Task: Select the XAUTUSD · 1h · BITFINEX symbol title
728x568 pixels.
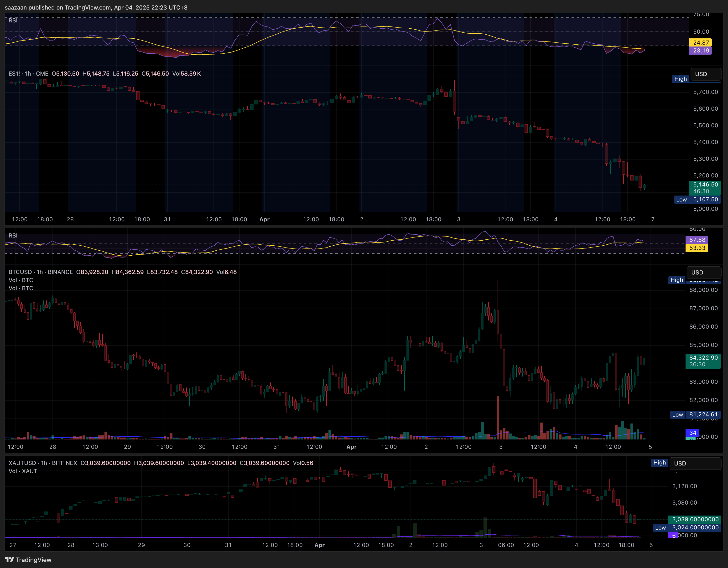Action: pyautogui.click(x=43, y=463)
